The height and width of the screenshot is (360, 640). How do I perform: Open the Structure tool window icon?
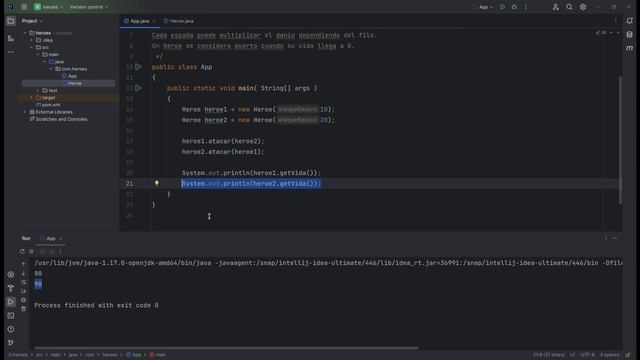pyautogui.click(x=11, y=38)
